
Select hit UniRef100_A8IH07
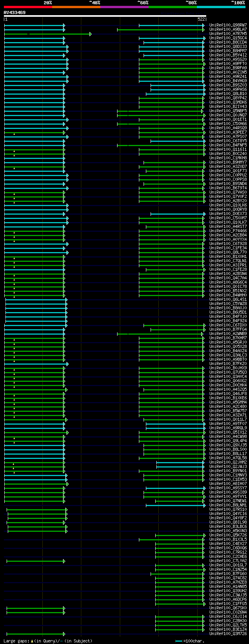pyautogui.click(x=228, y=483)
